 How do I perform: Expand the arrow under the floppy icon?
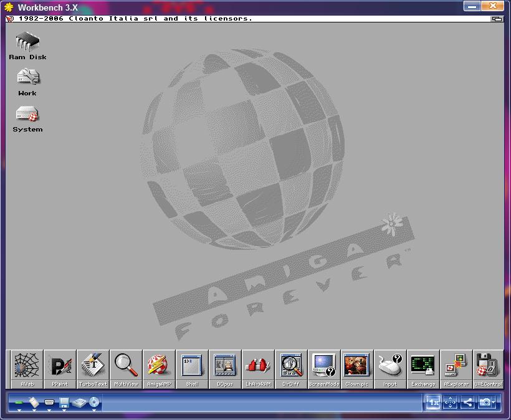point(64,411)
